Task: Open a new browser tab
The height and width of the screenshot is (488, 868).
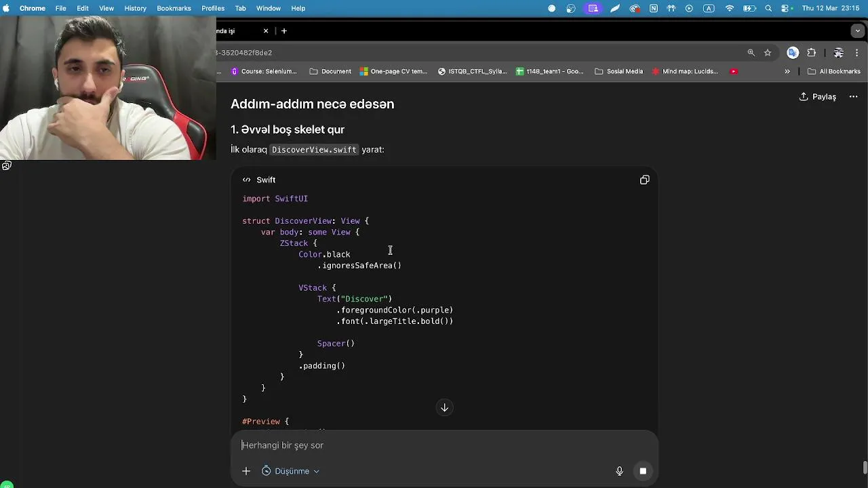Action: pyautogui.click(x=284, y=31)
